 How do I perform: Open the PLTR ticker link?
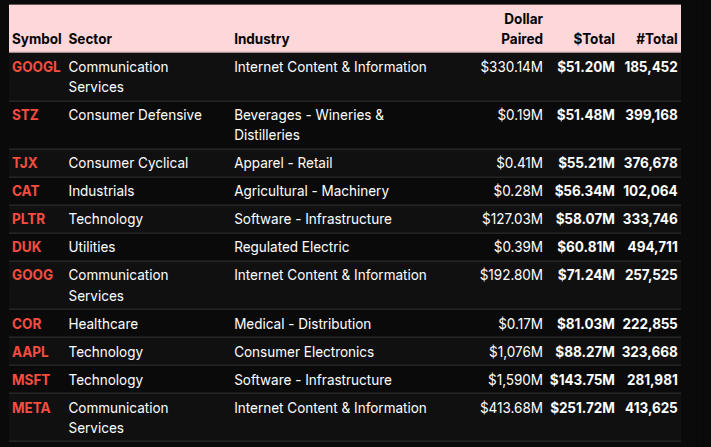point(29,219)
